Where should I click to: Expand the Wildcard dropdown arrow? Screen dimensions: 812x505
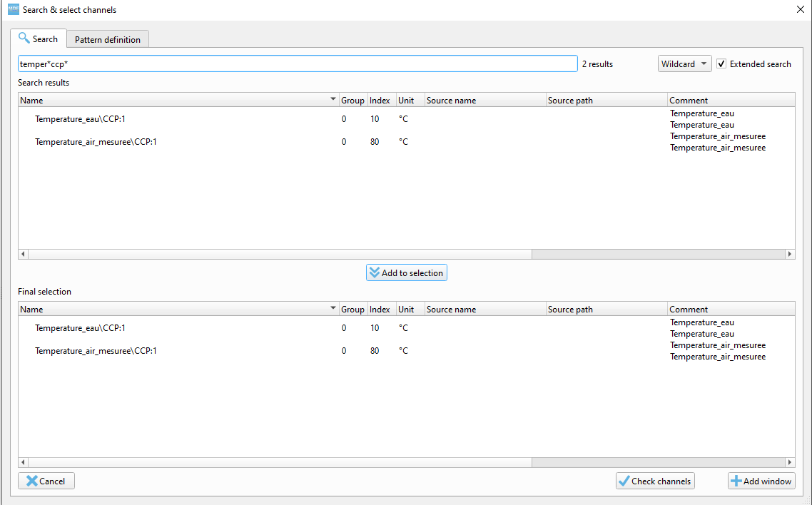(x=704, y=63)
